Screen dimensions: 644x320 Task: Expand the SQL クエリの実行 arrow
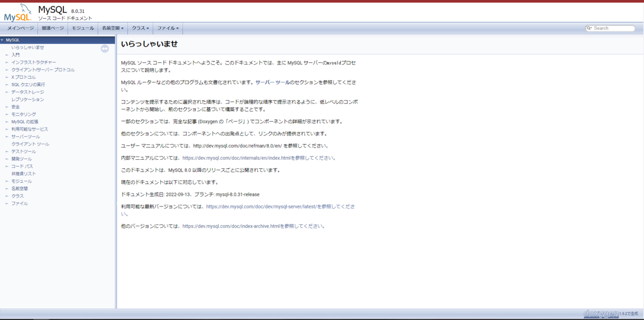coord(7,85)
